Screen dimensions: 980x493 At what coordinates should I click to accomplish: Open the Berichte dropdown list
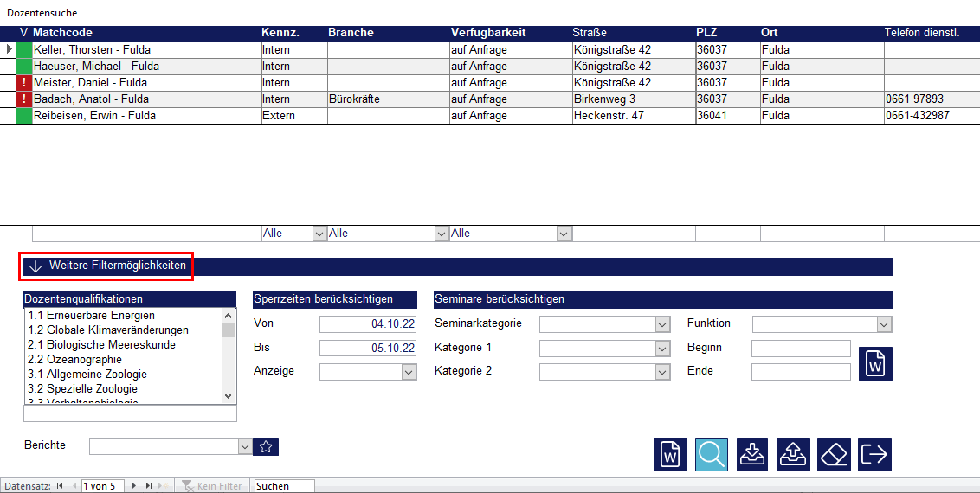point(244,446)
